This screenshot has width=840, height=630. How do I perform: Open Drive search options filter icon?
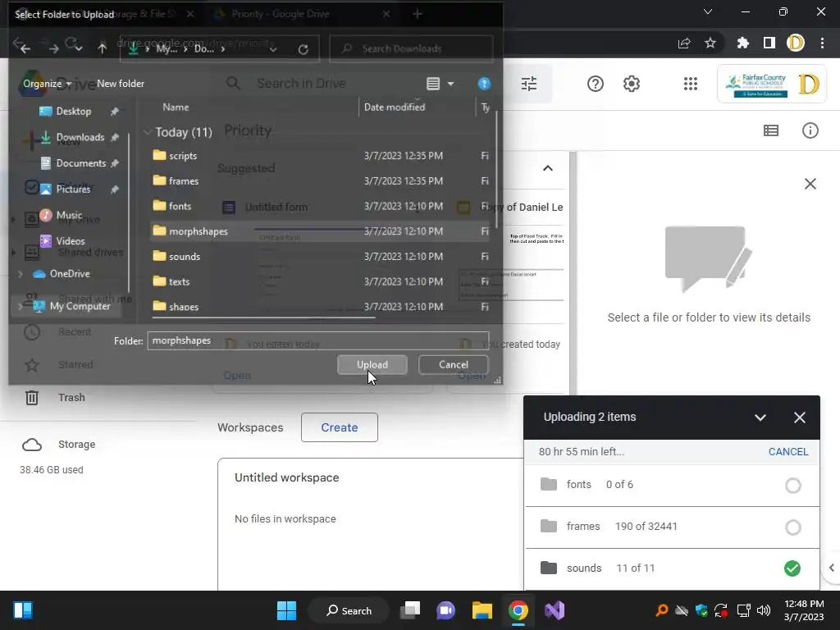[x=529, y=84]
